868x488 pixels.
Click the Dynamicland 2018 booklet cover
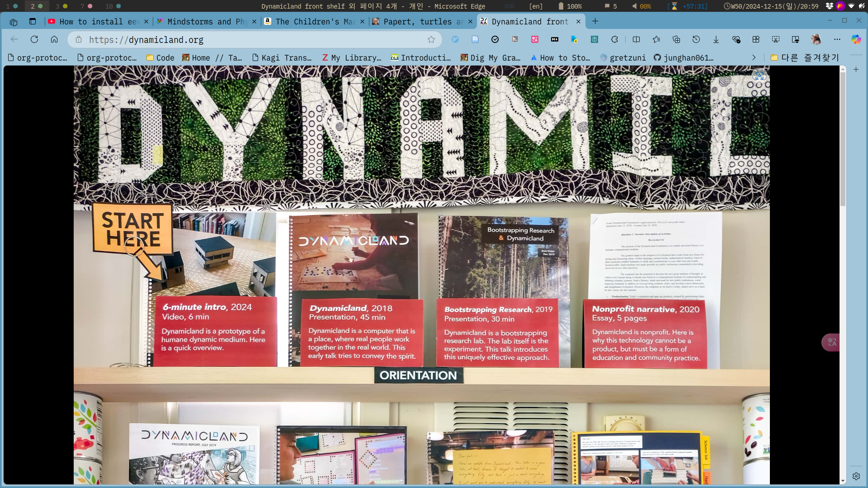[x=353, y=255]
